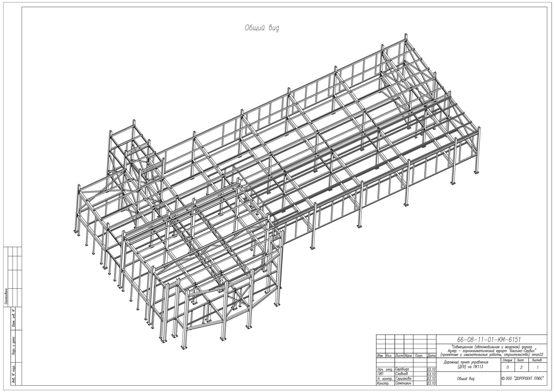Click the "Лист" label beside "Nдок"
This screenshot has width=555, height=392.
tap(399, 356)
